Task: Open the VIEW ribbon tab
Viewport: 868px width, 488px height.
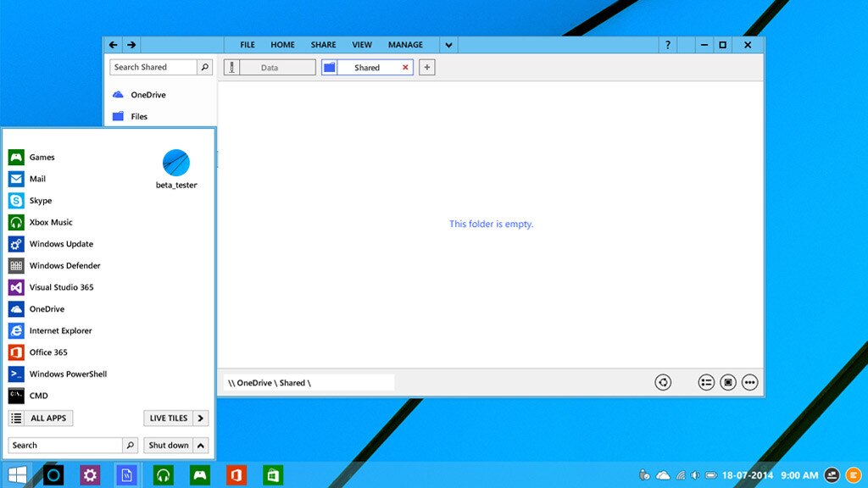Action: click(362, 45)
